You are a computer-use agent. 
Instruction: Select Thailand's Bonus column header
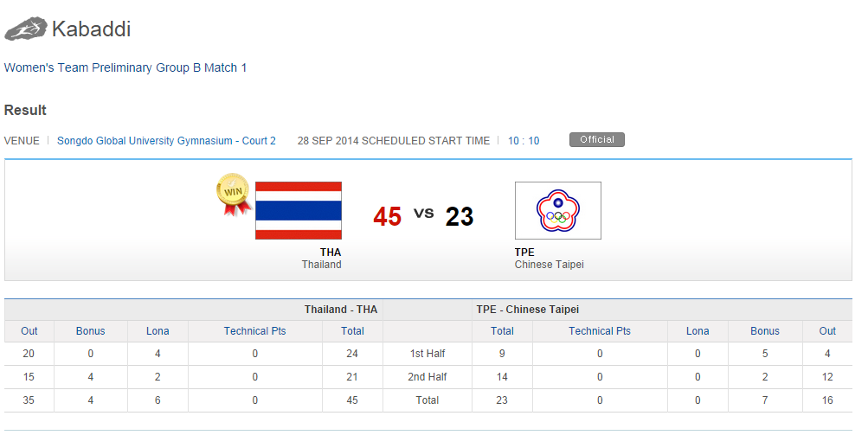(90, 331)
